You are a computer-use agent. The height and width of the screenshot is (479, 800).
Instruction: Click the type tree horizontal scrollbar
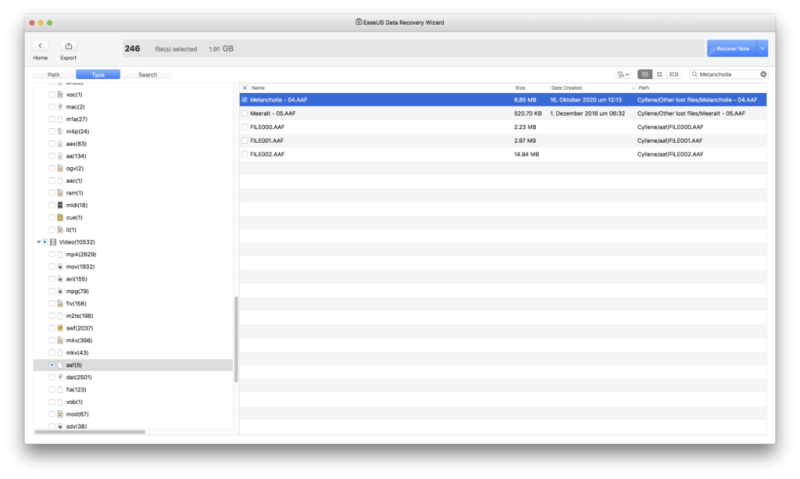[90, 432]
